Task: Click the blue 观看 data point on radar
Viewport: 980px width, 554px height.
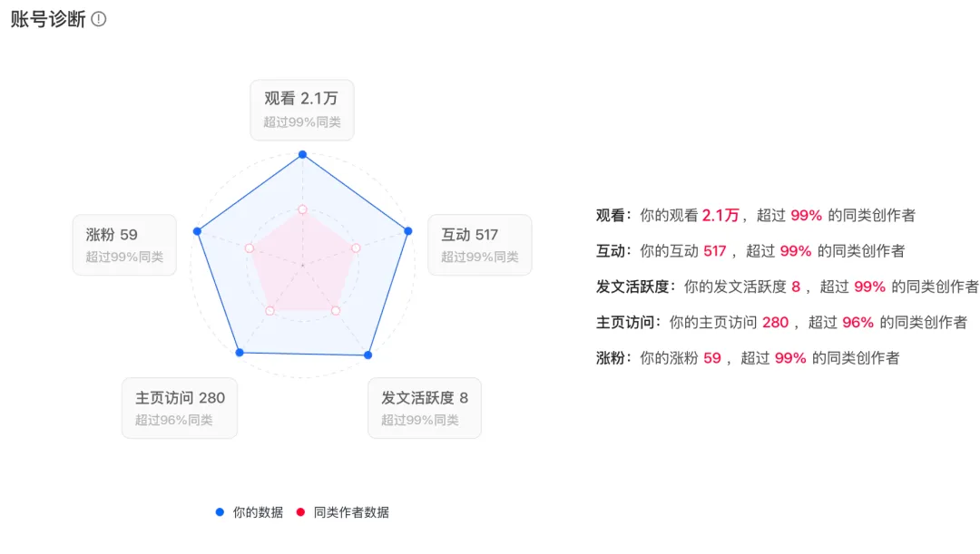Action: pos(302,154)
